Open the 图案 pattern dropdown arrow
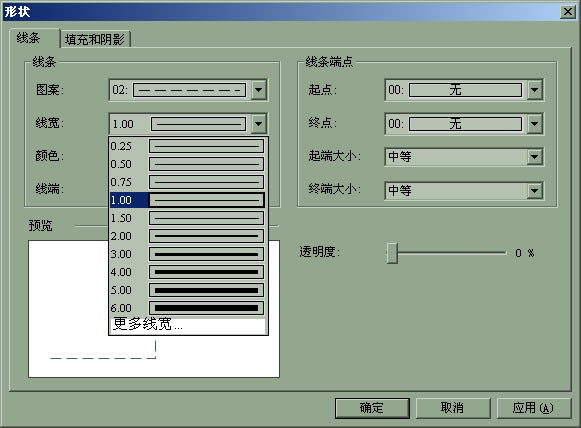Screen dimensions: 581x428 tap(259, 90)
